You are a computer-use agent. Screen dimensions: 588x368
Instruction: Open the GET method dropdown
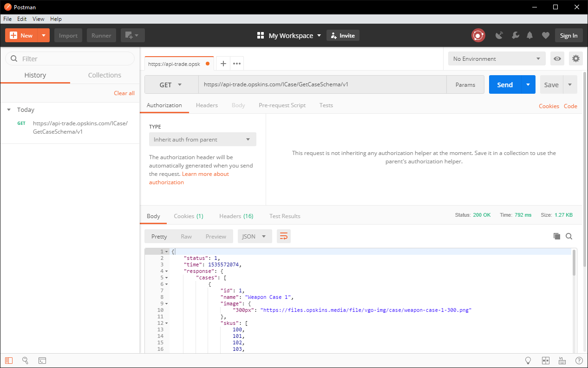(170, 85)
